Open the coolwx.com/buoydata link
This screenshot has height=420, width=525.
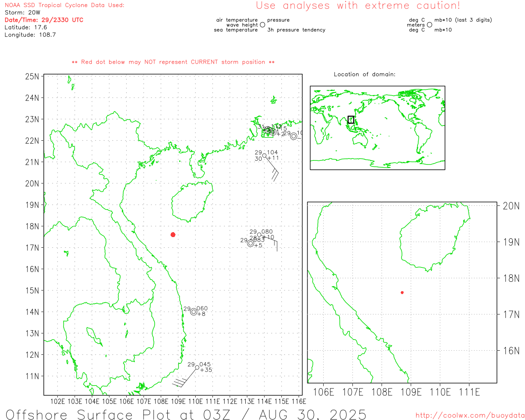[470, 415]
